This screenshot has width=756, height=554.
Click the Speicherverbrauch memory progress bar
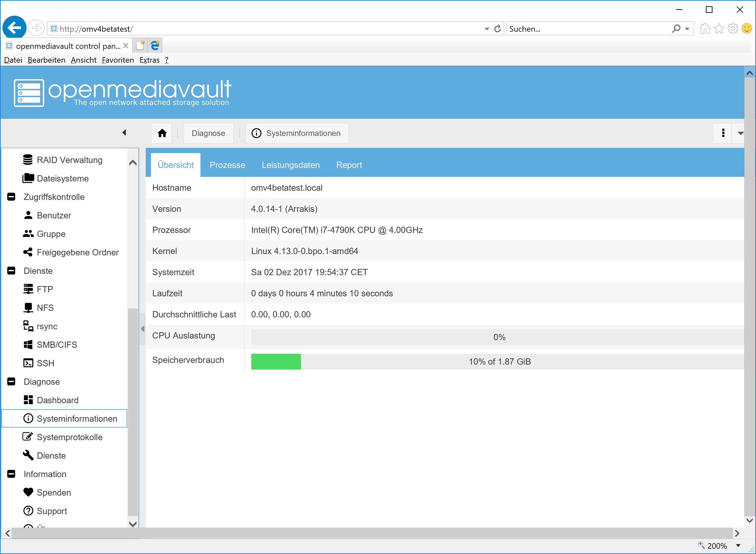point(497,362)
